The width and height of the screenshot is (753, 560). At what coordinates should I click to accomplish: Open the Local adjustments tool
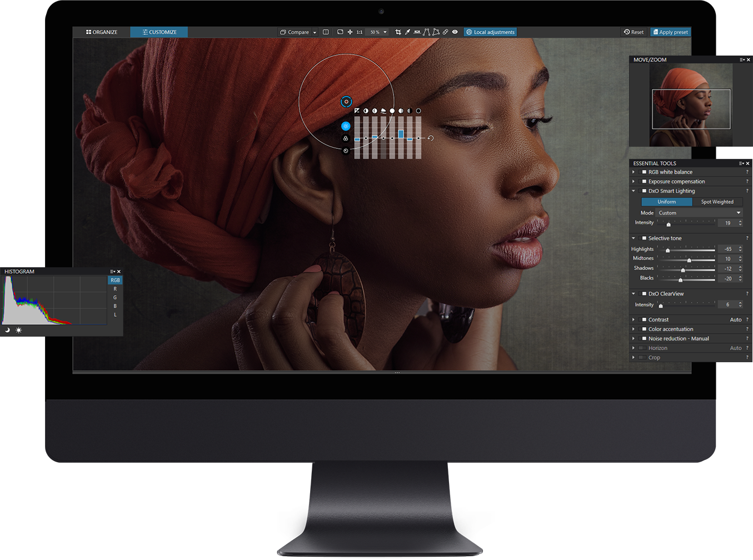click(x=490, y=32)
